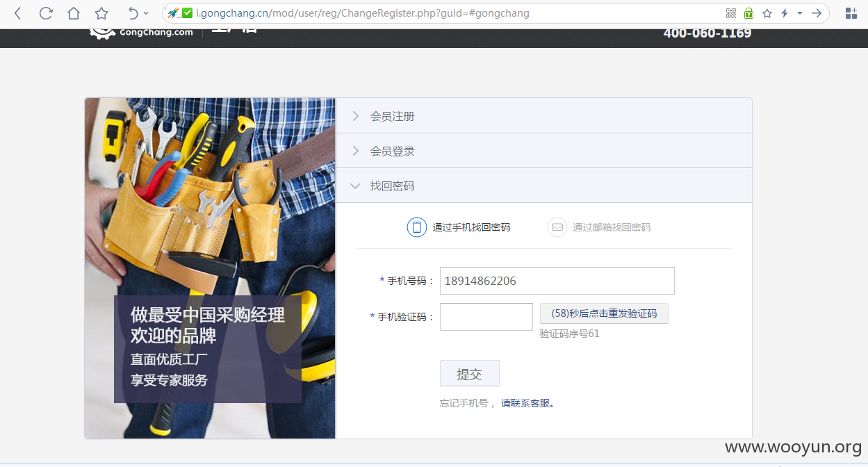Image resolution: width=868 pixels, height=467 pixels.
Task: Open the QR code icon in address bar
Action: (731, 13)
